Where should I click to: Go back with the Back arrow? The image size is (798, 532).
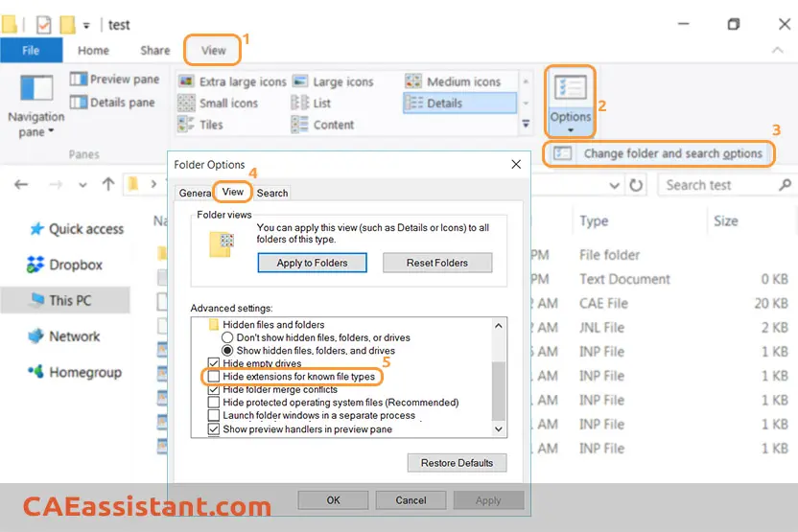pyautogui.click(x=21, y=185)
